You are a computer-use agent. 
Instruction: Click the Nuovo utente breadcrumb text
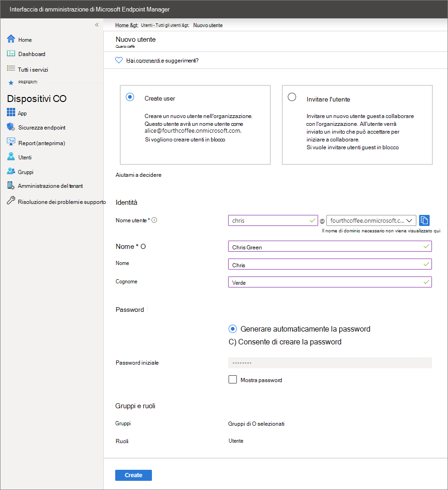coord(208,25)
